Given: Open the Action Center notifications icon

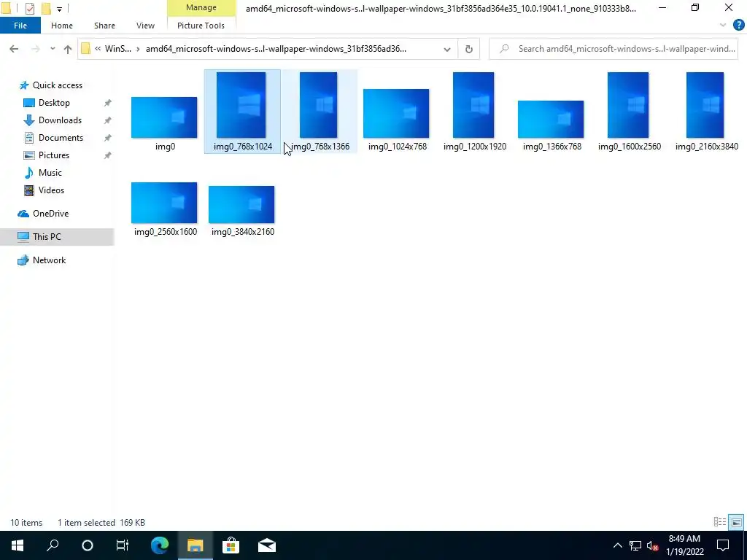Looking at the screenshot, I should coord(723,545).
